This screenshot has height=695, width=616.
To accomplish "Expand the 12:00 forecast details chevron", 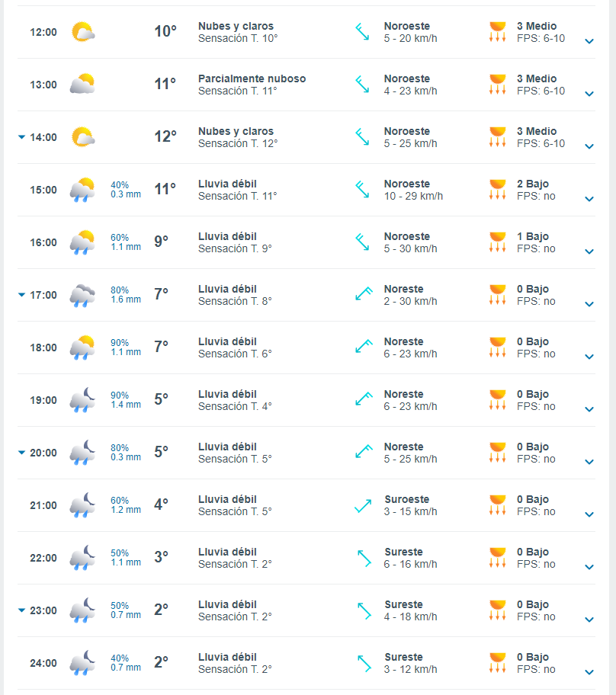I will click(x=589, y=41).
